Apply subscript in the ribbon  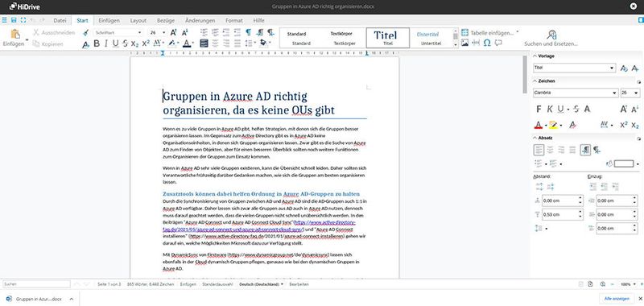(x=134, y=43)
